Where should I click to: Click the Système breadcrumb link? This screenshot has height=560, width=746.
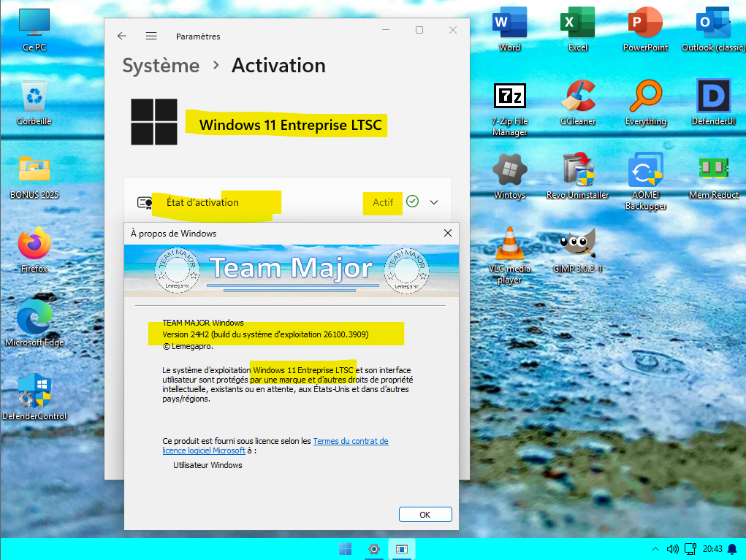click(x=161, y=66)
